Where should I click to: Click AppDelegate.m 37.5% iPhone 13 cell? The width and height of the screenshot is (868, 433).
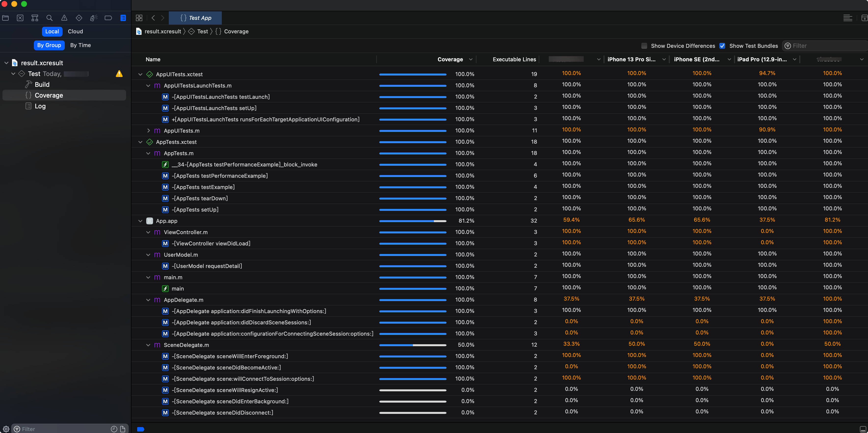click(636, 299)
